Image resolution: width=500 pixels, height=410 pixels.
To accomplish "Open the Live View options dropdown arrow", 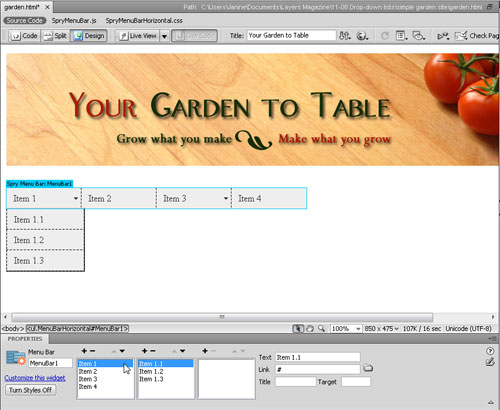I will click(164, 36).
